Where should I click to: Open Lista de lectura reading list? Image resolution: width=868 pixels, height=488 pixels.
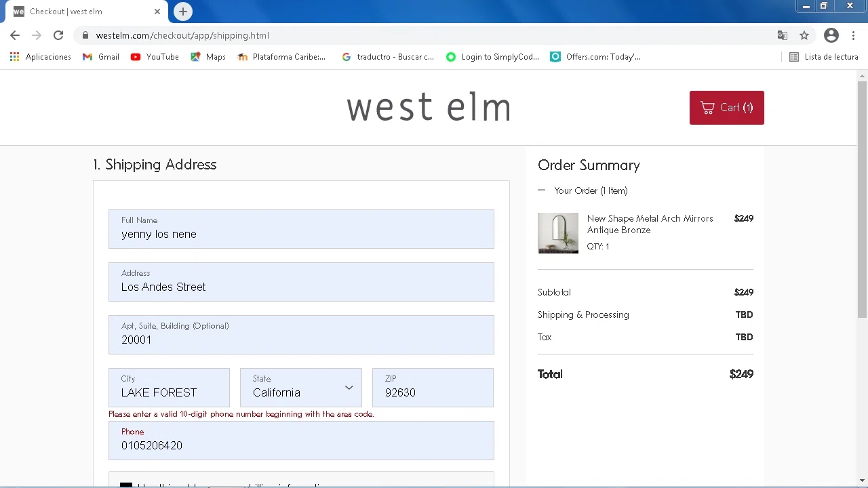(x=824, y=57)
